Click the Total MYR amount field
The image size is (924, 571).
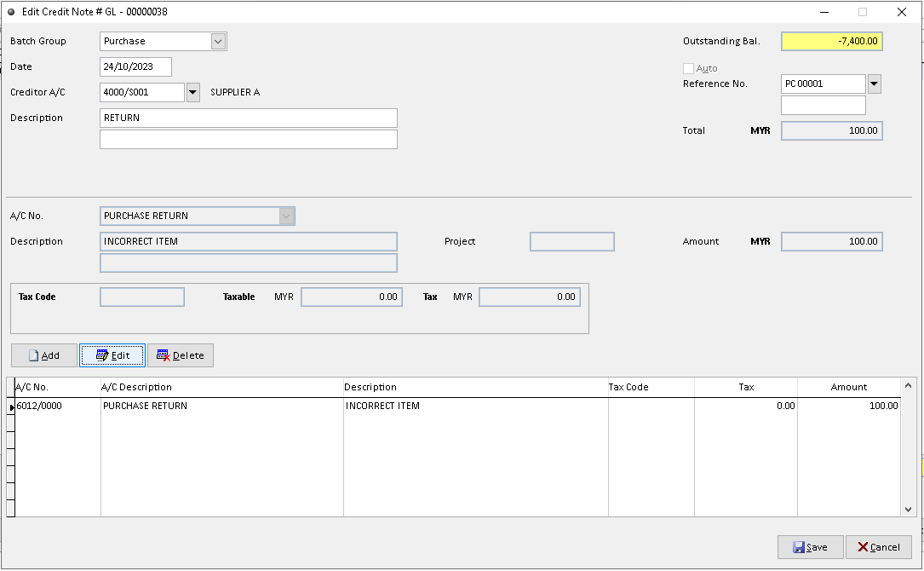(x=831, y=130)
